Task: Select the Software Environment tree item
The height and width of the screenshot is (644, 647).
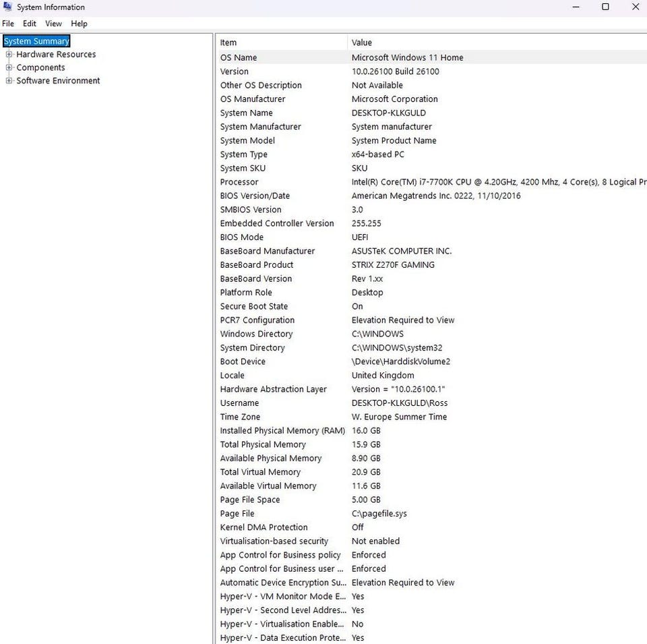Action: pyautogui.click(x=58, y=81)
